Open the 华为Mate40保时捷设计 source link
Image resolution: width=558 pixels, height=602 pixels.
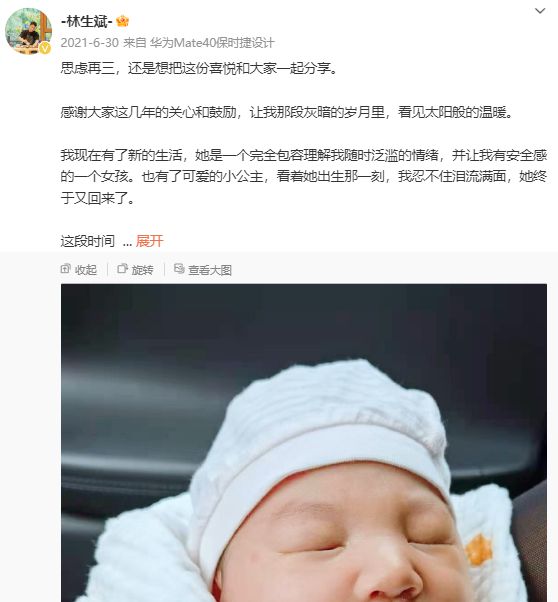[212, 43]
